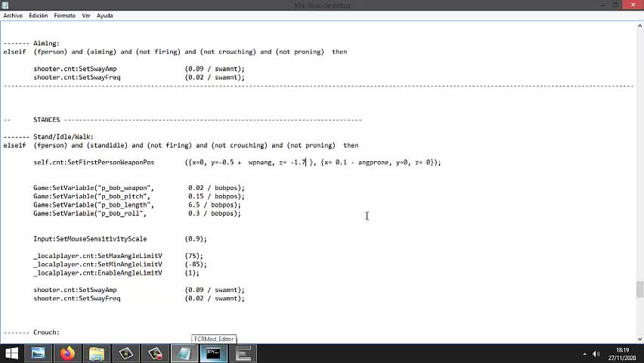Show hidden system tray icons
Viewport: 644px width, 363px height.
585,354
